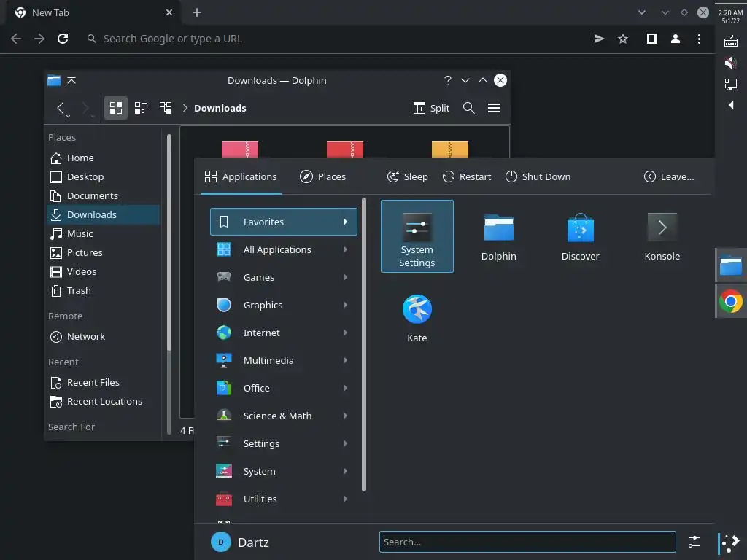Open Dolphin from the taskbar panel
This screenshot has width=747, height=560.
[x=730, y=265]
